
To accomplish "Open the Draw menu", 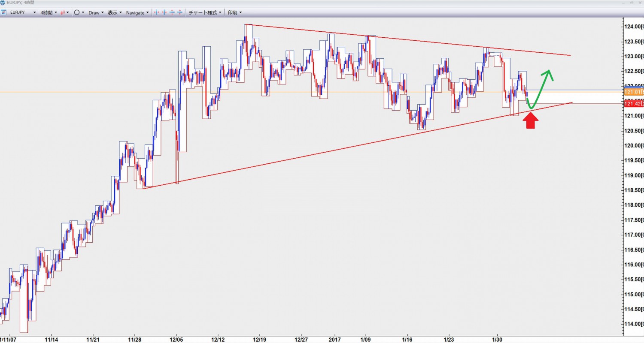I will 96,12.
